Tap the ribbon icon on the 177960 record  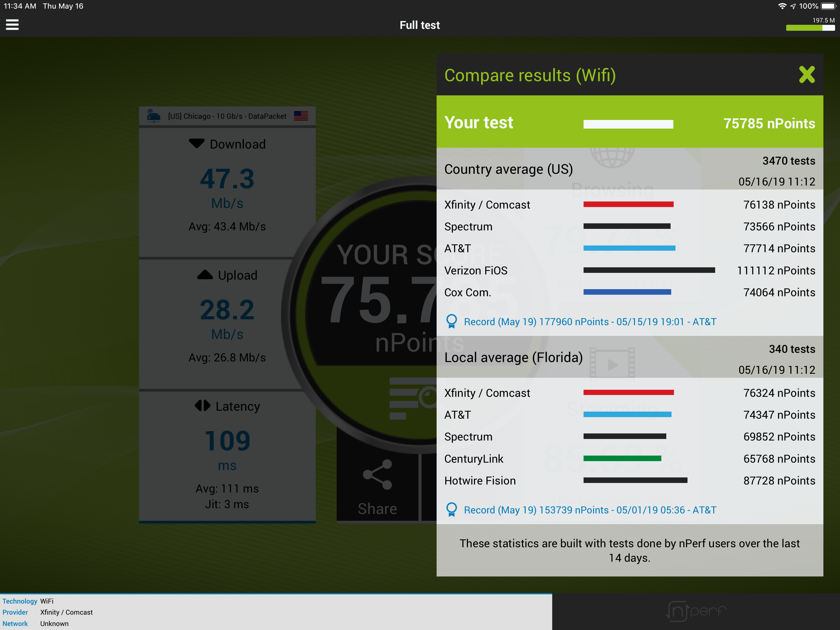[452, 321]
